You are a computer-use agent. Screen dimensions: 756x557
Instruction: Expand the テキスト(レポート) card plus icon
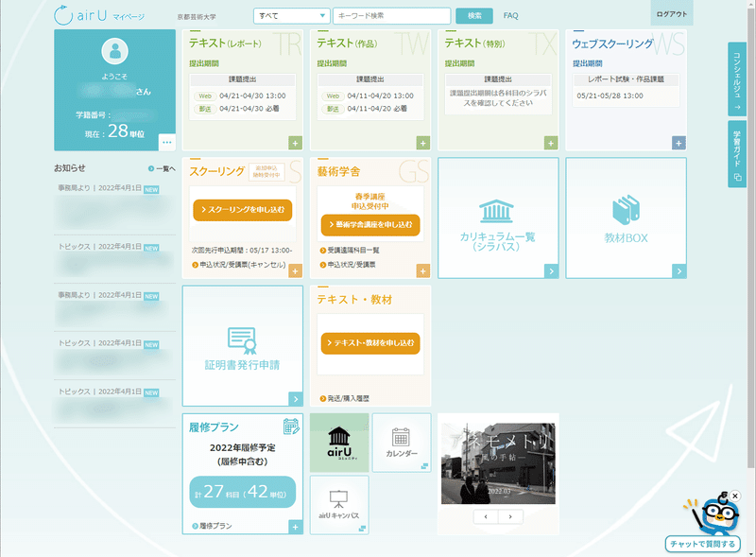click(x=295, y=143)
